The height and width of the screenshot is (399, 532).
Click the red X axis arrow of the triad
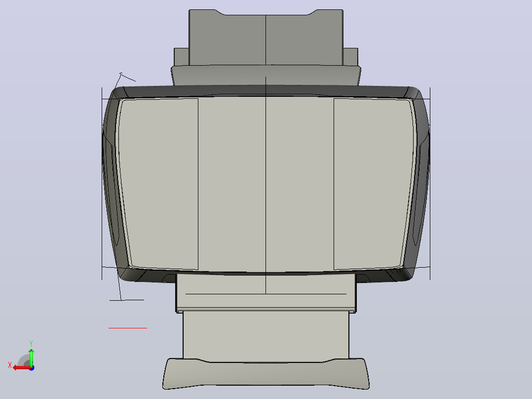[x=21, y=368]
